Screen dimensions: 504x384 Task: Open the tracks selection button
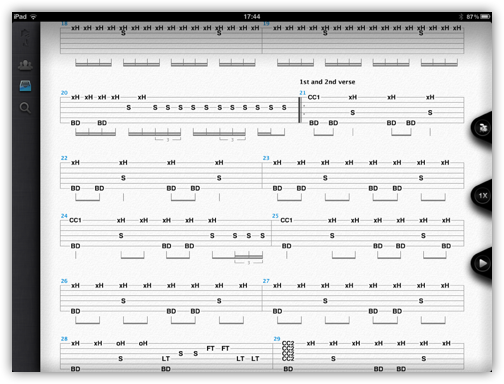482,128
